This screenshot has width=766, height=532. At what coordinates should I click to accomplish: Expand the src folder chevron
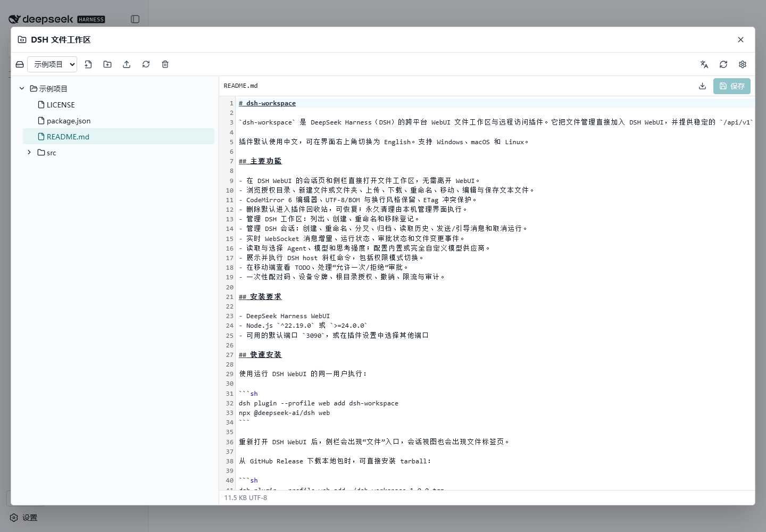[29, 153]
